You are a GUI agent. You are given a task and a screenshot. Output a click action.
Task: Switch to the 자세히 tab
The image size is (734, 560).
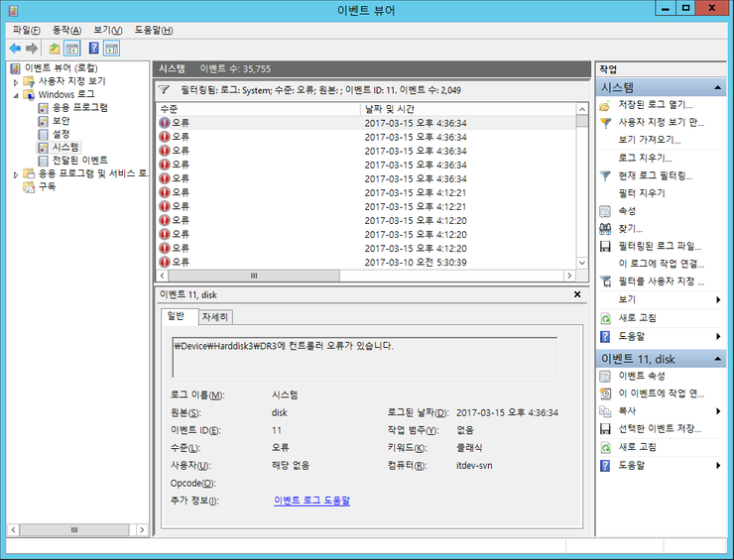click(215, 317)
